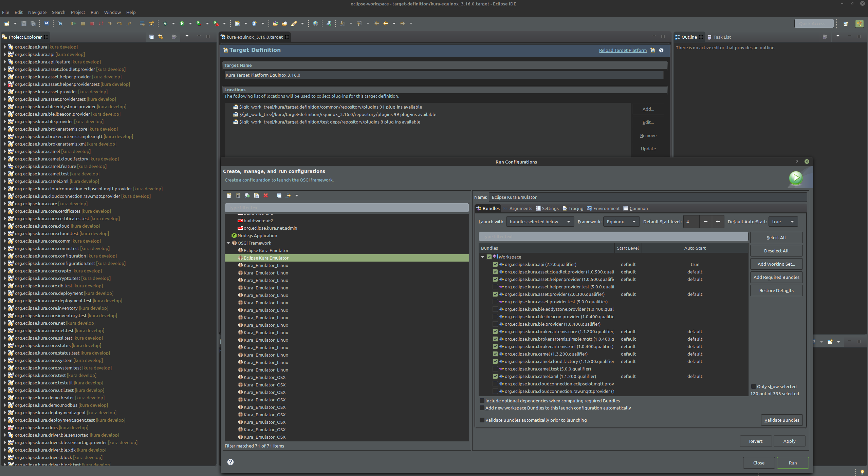Click the Save All toolbar icon

[x=33, y=23]
